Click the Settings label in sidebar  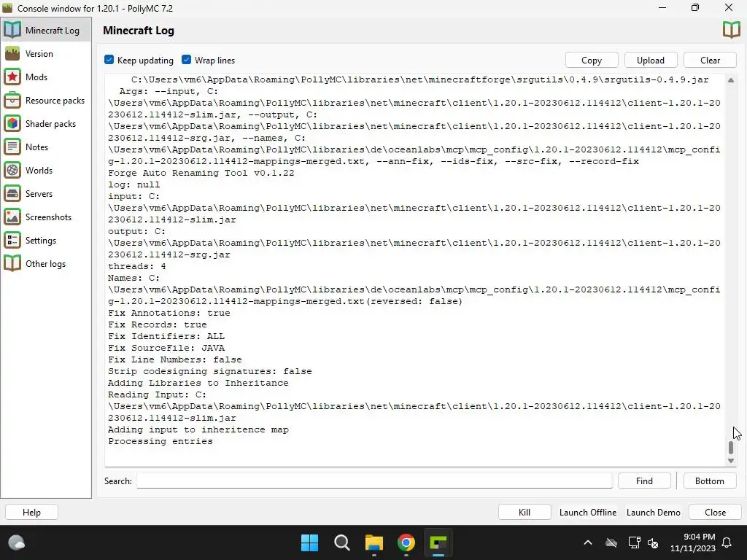[x=41, y=241]
